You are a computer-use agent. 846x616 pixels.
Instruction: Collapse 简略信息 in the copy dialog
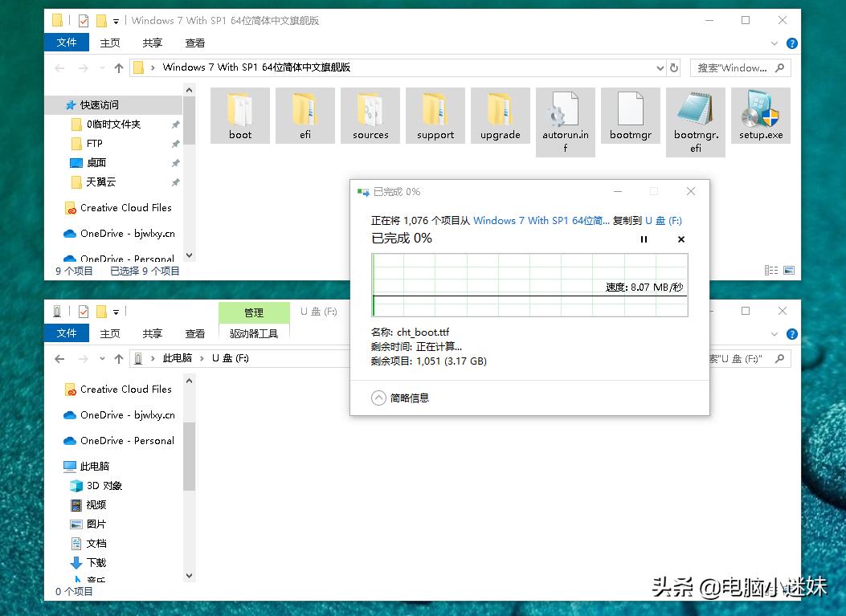click(x=378, y=398)
